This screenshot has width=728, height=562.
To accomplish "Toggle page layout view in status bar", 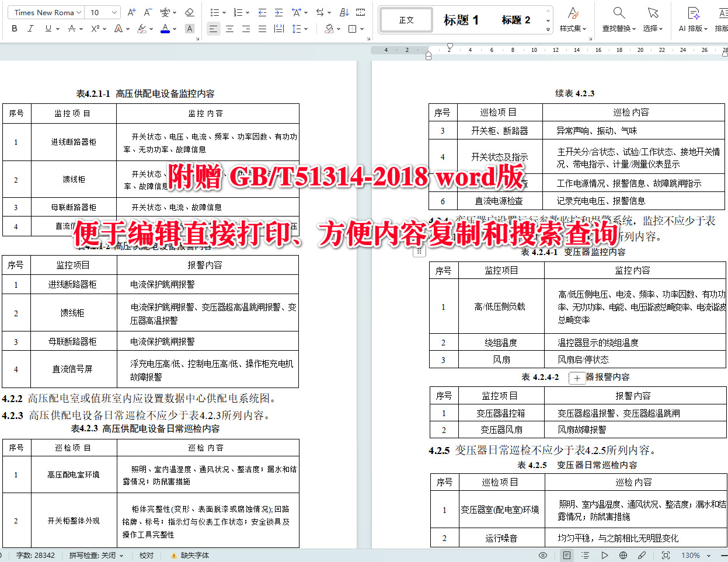I will tap(567, 555).
